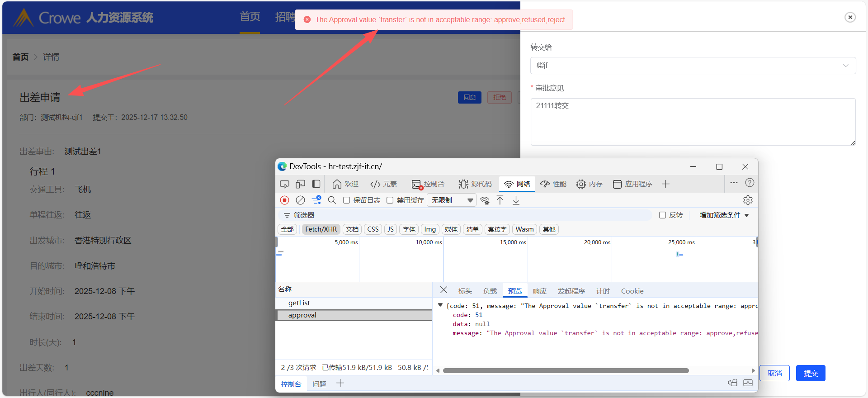Dismiss the error toast red icon
Viewport: 868px width, 398px height.
pos(307,19)
